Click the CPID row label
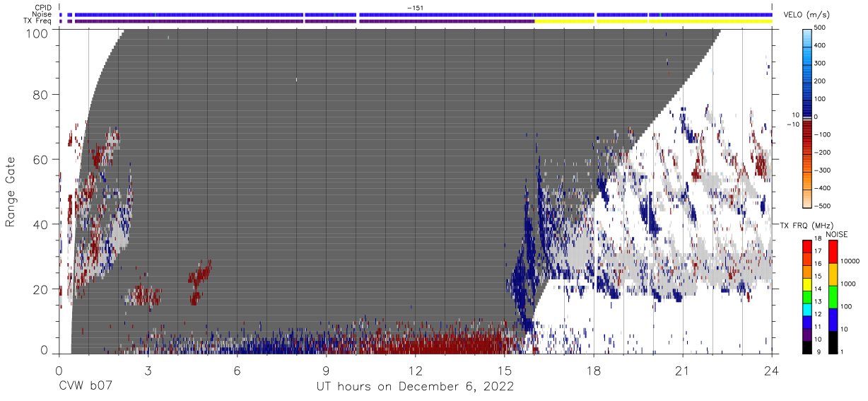Image resolution: width=868 pixels, height=401 pixels. click(42, 7)
